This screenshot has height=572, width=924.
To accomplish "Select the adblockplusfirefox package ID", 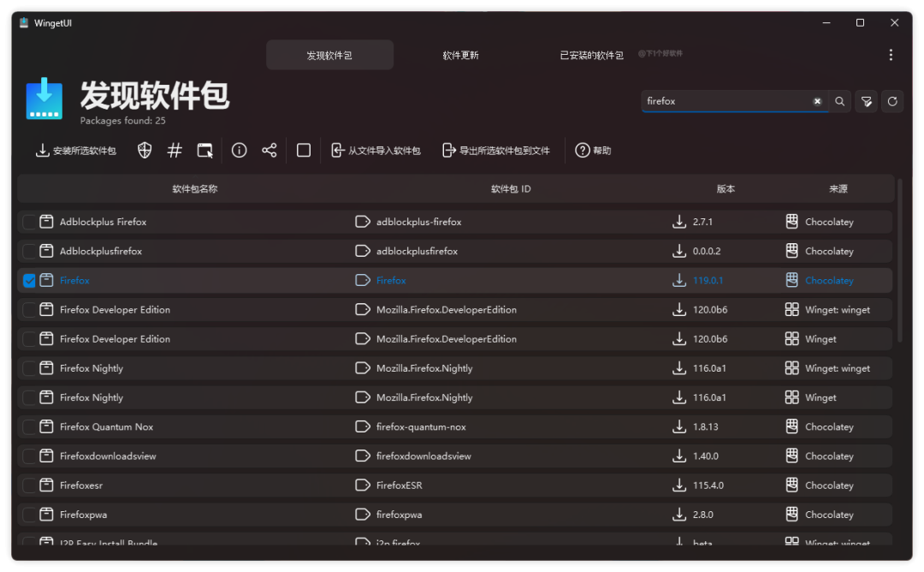I will pos(418,251).
